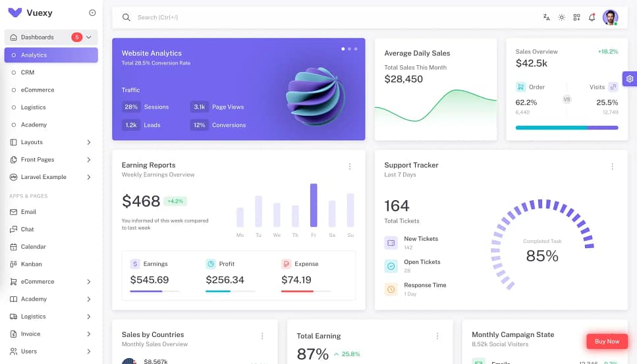Open Email app from sidebar
This screenshot has width=637, height=364.
28,212
